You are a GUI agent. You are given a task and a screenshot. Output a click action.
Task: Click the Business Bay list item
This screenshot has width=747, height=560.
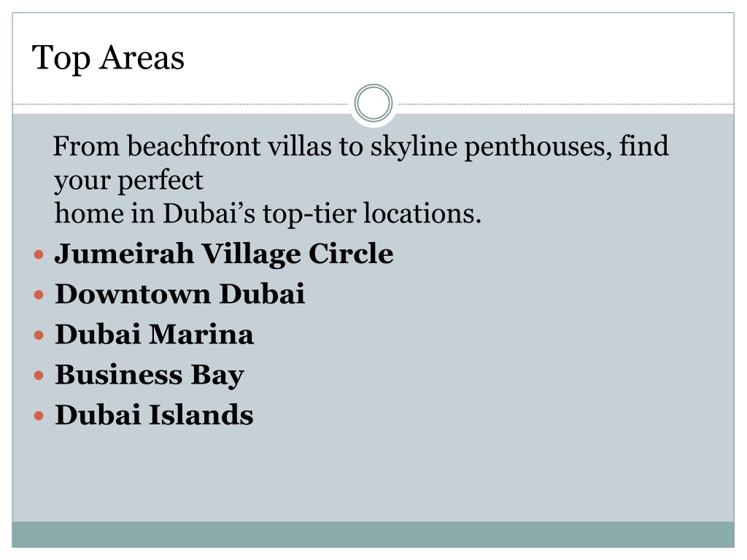tap(150, 376)
